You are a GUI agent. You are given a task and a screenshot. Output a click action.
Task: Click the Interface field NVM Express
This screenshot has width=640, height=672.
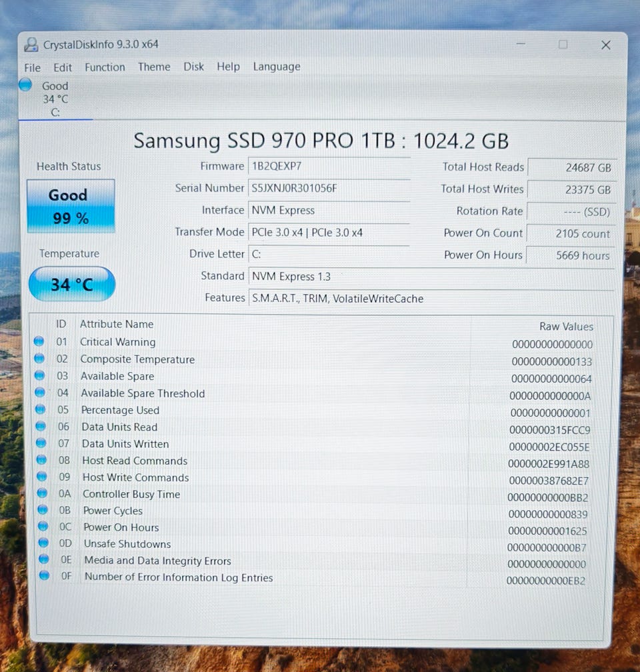pyautogui.click(x=329, y=211)
